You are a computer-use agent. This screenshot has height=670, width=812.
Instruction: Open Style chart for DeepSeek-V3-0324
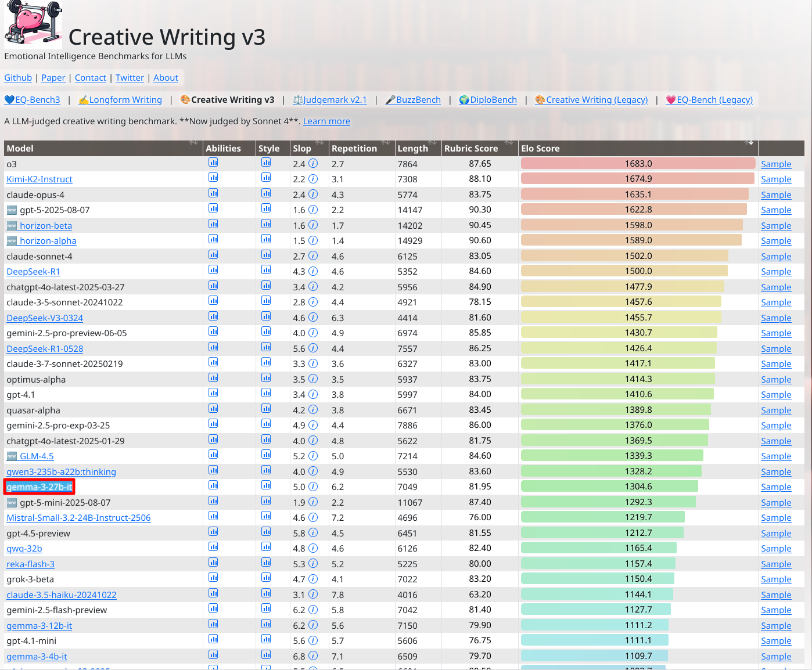tap(266, 316)
